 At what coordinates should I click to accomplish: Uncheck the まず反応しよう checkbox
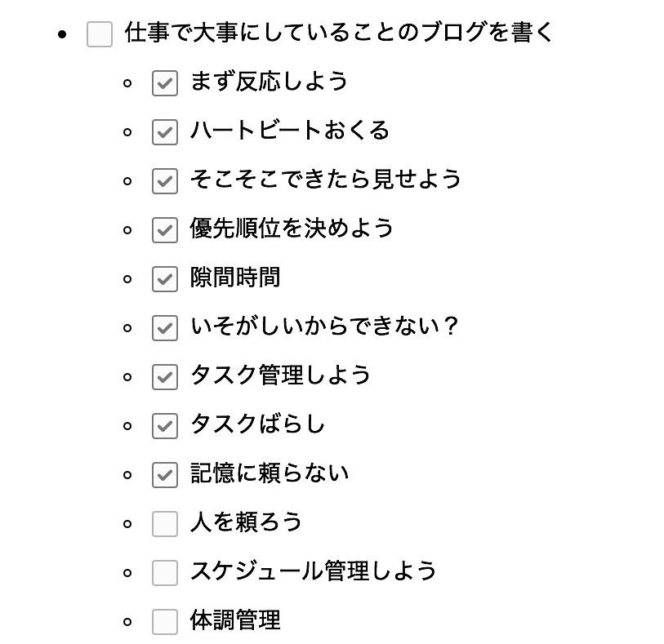tap(164, 83)
